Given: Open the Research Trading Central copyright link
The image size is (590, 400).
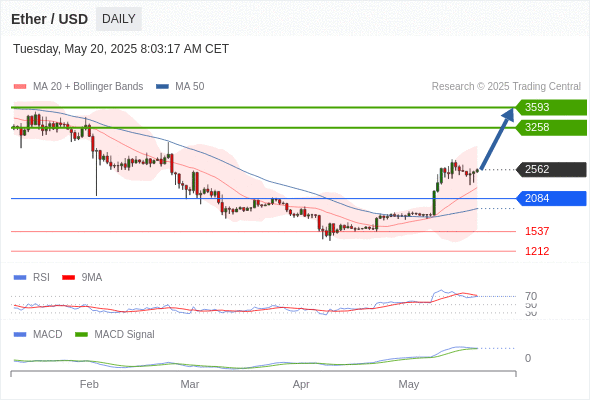Looking at the screenshot, I should click(x=506, y=87).
